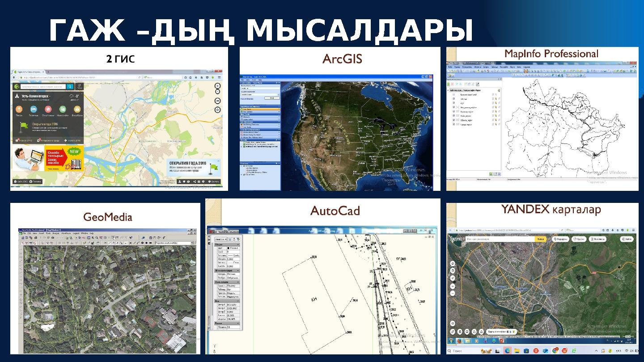The height and width of the screenshot is (362, 644).
Task: Click the Windows 7 Start orb
Action: (x=451, y=341)
